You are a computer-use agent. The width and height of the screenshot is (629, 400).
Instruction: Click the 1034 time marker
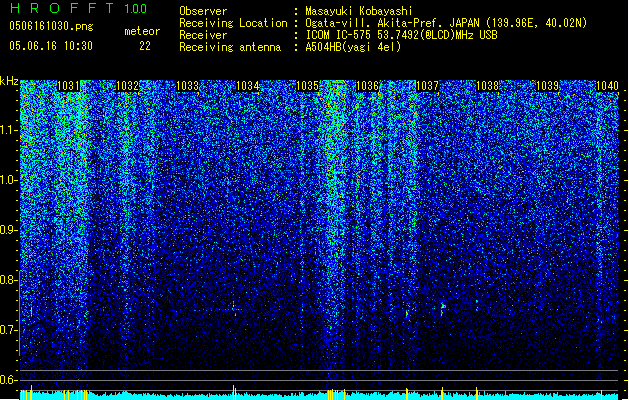coord(248,86)
